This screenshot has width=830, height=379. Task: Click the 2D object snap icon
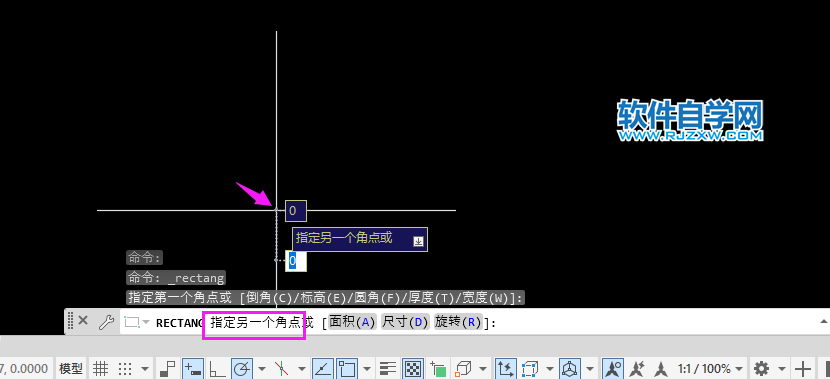point(348,367)
